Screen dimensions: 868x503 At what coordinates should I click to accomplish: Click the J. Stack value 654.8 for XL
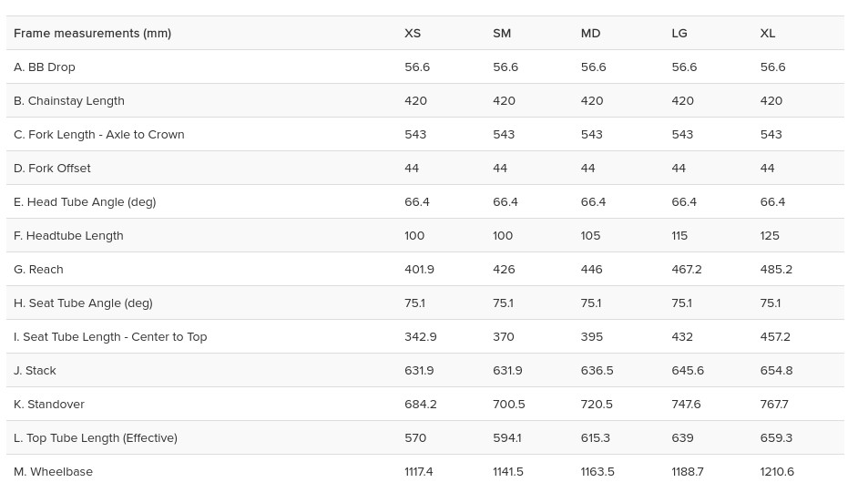tap(776, 371)
